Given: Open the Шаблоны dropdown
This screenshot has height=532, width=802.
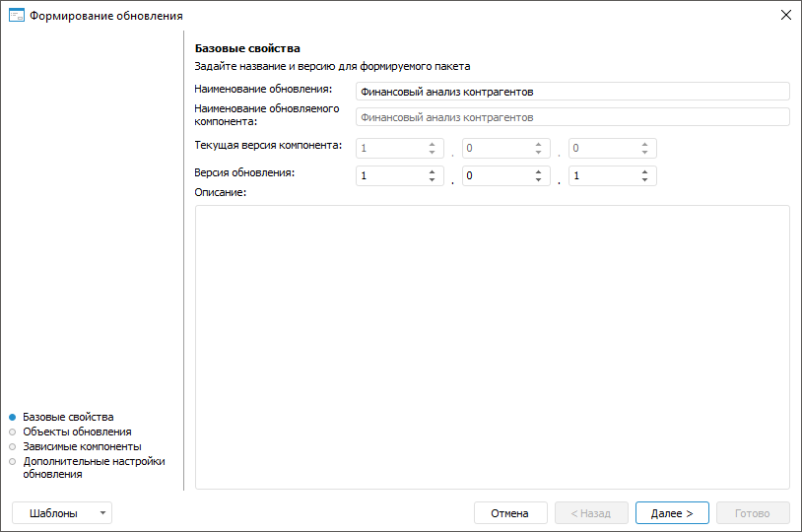Looking at the screenshot, I should tap(61, 513).
